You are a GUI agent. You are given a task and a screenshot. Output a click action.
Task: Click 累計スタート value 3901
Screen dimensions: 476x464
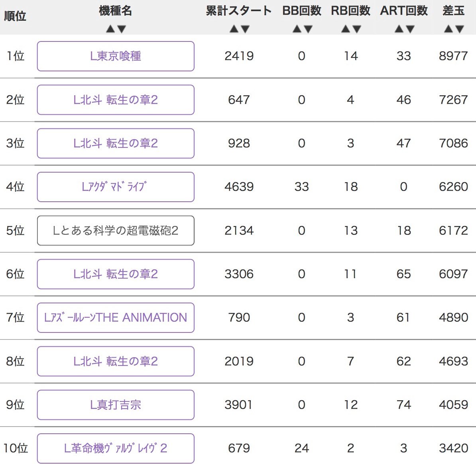[x=239, y=405]
